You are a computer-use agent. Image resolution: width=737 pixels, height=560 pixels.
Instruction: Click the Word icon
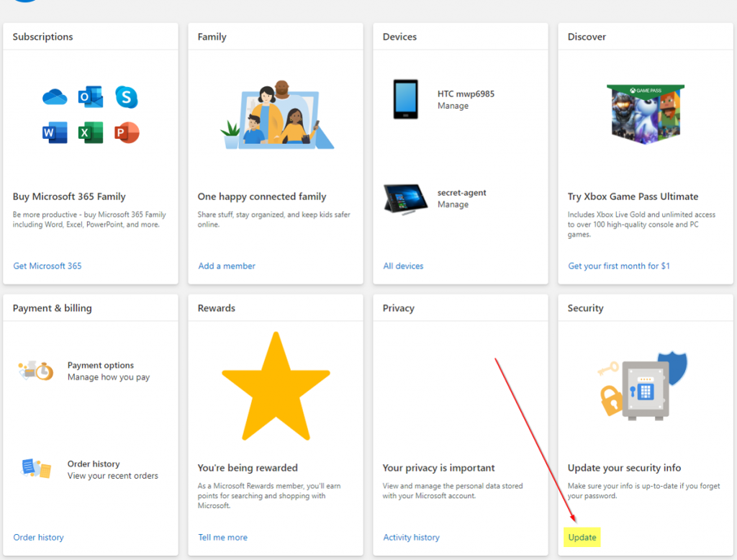(x=55, y=132)
